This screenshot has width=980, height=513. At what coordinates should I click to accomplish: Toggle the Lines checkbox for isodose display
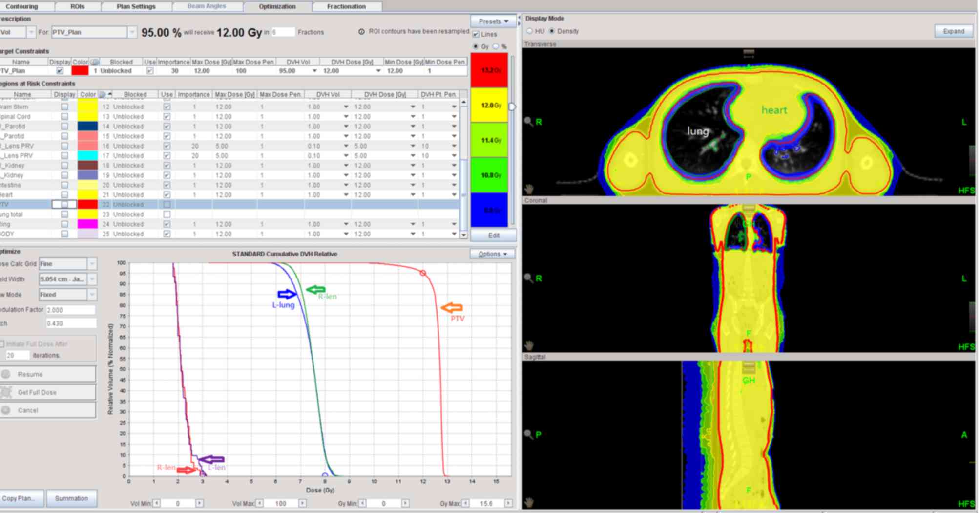click(476, 34)
